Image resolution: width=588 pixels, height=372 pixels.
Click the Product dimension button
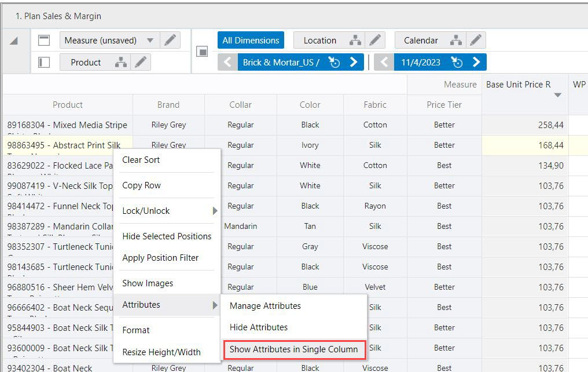pyautogui.click(x=86, y=63)
